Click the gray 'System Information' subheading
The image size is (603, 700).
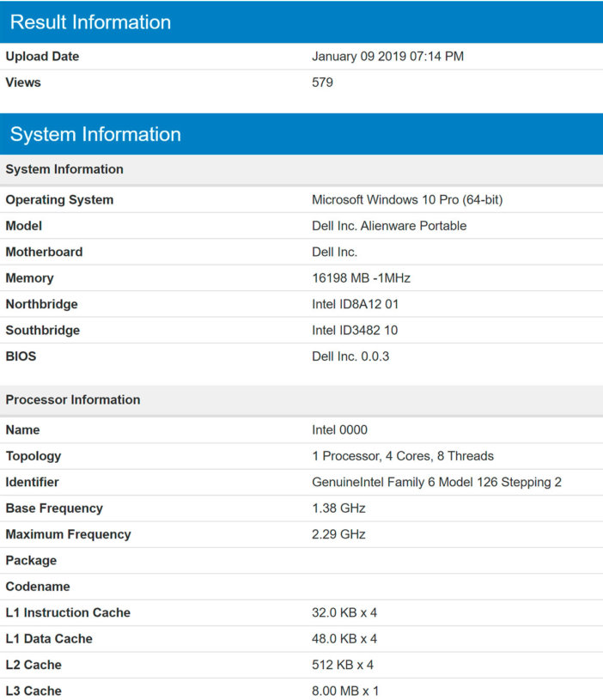coord(301,169)
